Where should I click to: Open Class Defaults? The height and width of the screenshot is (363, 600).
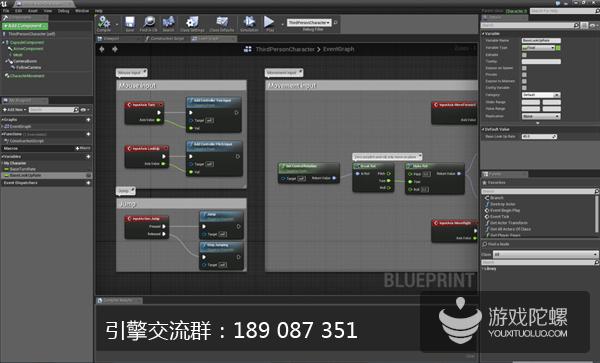[x=222, y=23]
